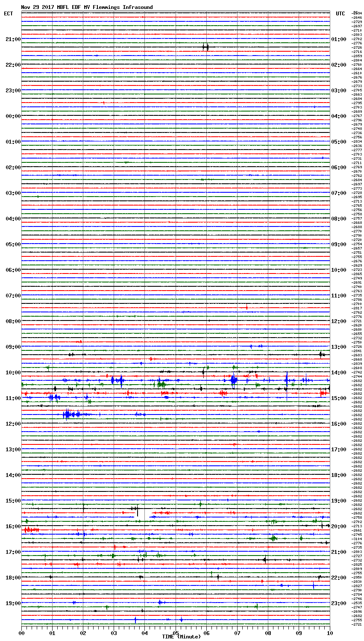The image size is (364, 641).
Task: Pick the 03:00 label on the UTC axis
Action: [x=339, y=91]
